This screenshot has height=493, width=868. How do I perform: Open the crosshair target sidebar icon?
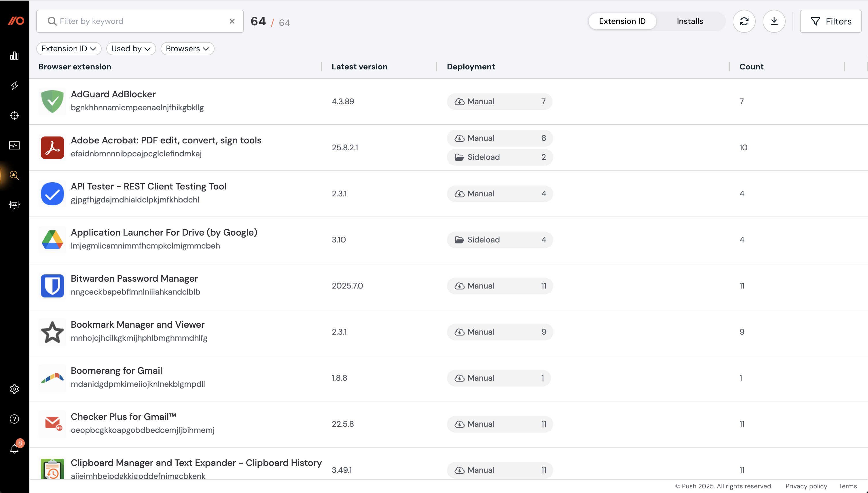[x=14, y=115]
